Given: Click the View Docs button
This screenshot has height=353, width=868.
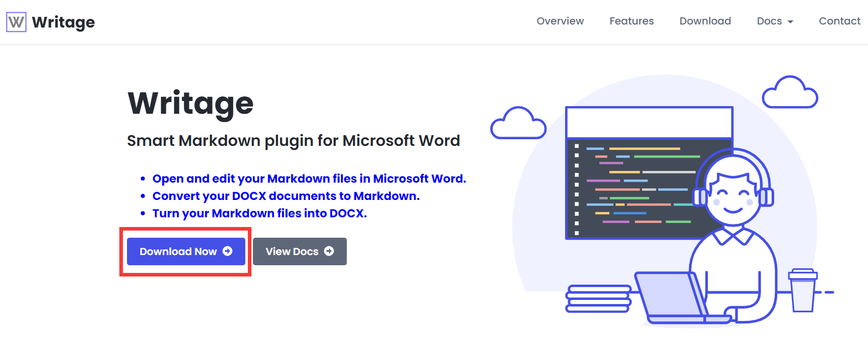Looking at the screenshot, I should click(x=300, y=251).
